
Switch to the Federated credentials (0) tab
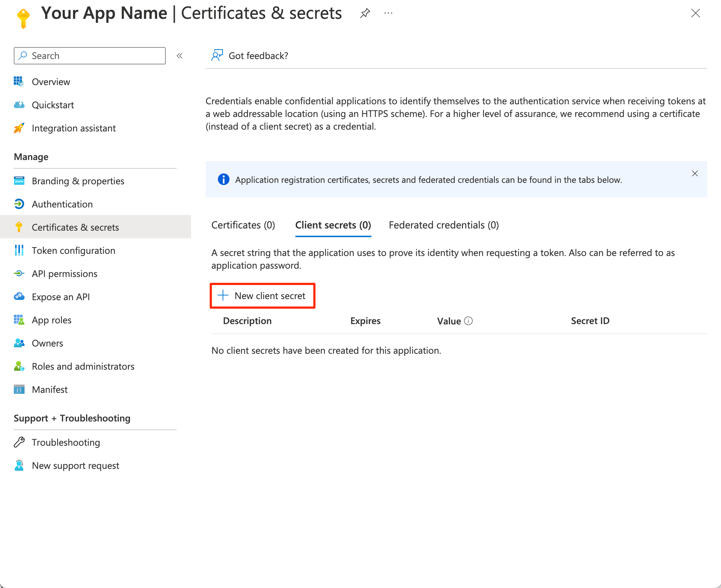(444, 225)
